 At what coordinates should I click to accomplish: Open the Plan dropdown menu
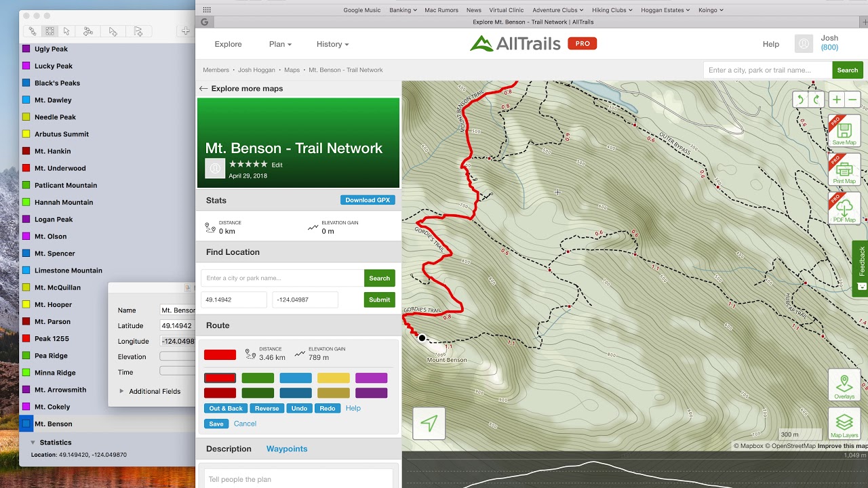coord(280,44)
